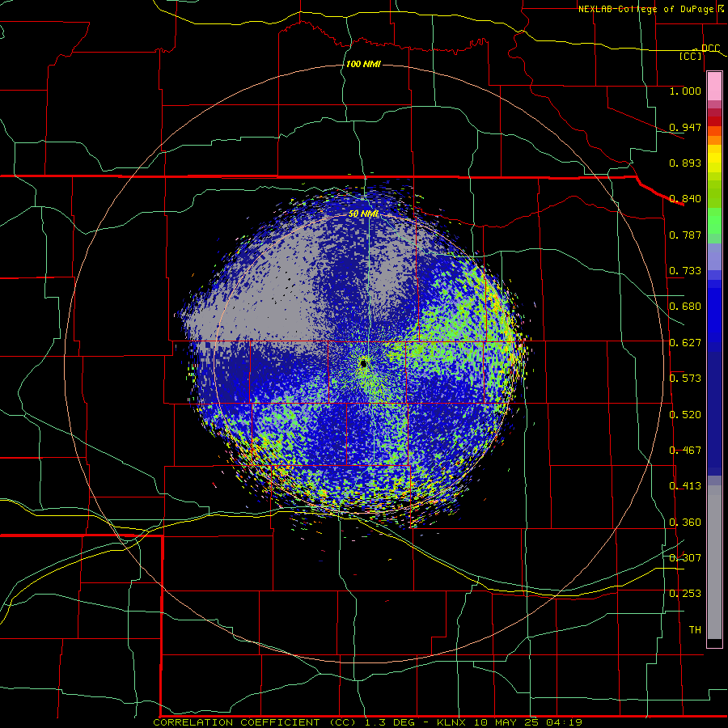Click the radar site center dot
Viewport: 728px width, 728px height.
coord(363,363)
